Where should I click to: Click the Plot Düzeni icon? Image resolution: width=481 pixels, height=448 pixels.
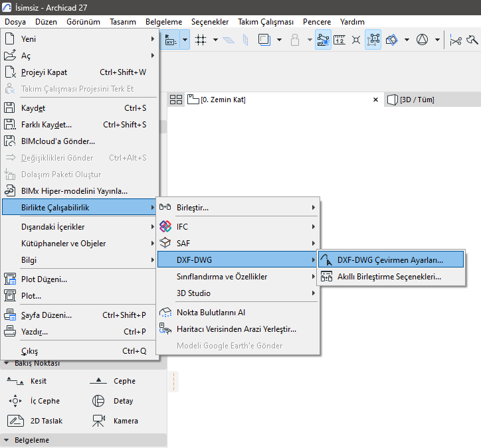(x=10, y=279)
